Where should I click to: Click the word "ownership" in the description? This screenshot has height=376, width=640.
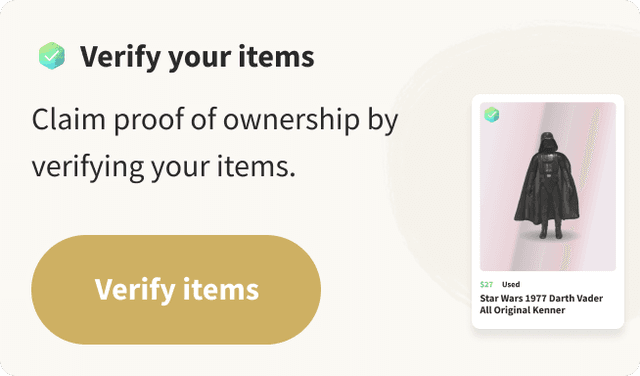[291, 120]
